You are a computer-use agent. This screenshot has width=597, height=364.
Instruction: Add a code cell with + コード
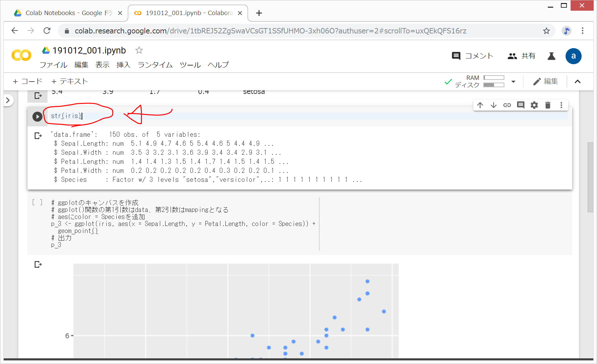click(28, 82)
